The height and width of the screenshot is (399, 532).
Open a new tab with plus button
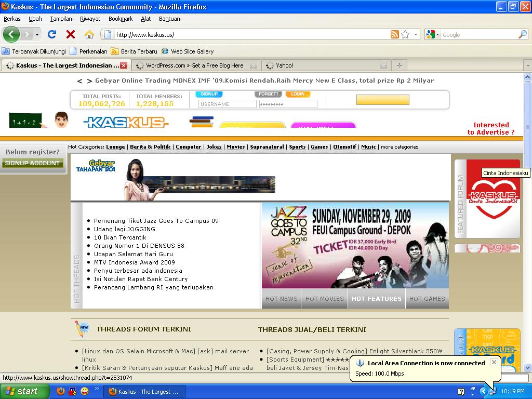coord(400,65)
